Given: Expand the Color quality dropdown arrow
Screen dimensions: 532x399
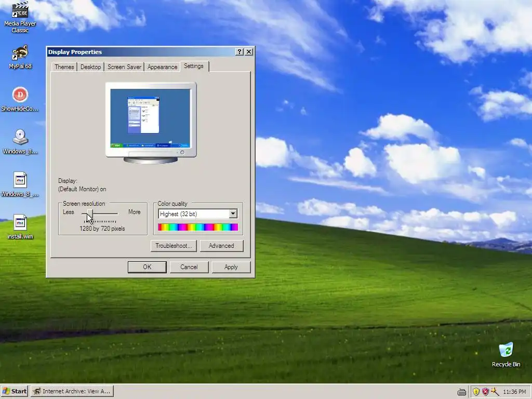Looking at the screenshot, I should (x=233, y=214).
